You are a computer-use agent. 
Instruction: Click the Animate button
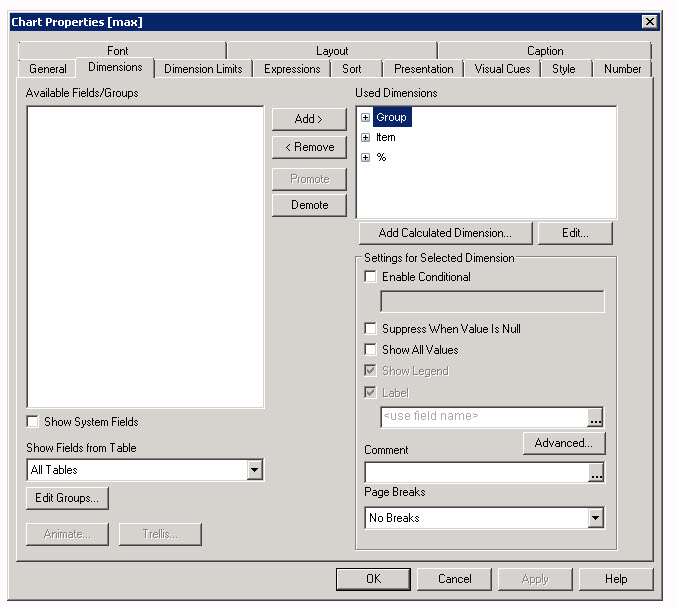coord(67,534)
